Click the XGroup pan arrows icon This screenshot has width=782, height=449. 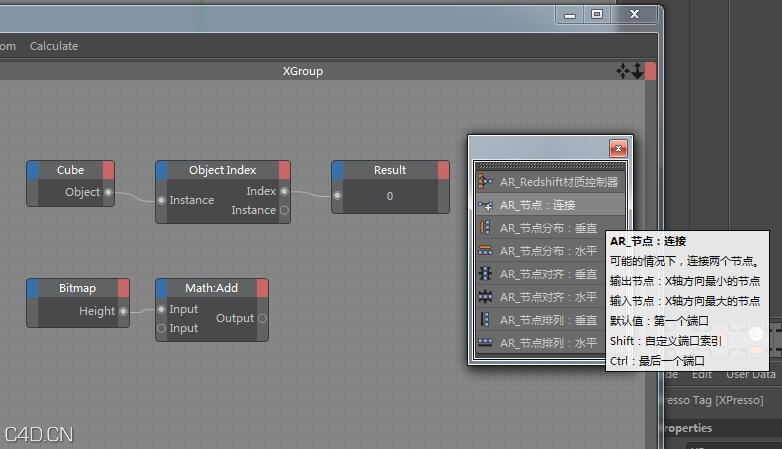pyautogui.click(x=623, y=71)
